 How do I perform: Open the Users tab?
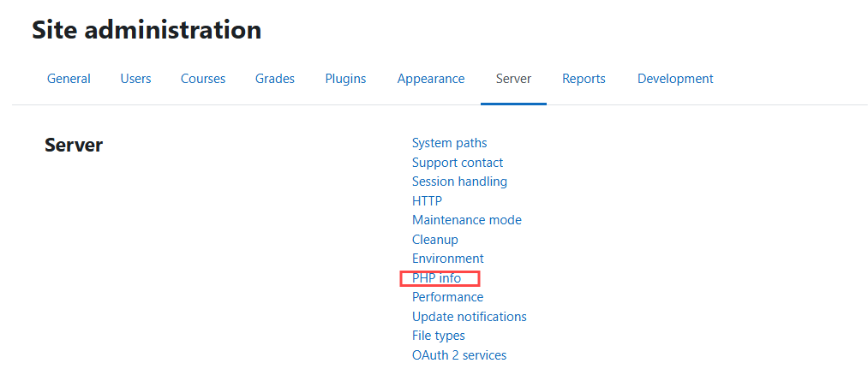click(135, 79)
